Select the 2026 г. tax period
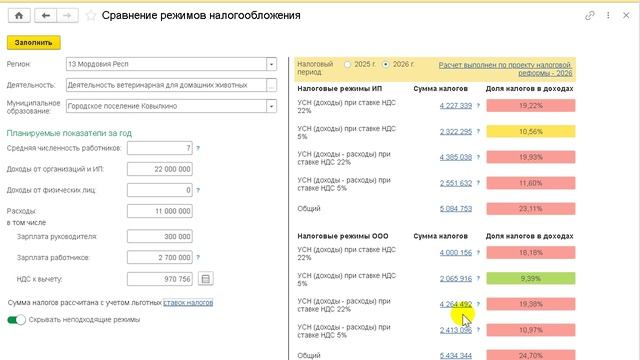Viewport: 640px width, 360px height. [x=385, y=64]
